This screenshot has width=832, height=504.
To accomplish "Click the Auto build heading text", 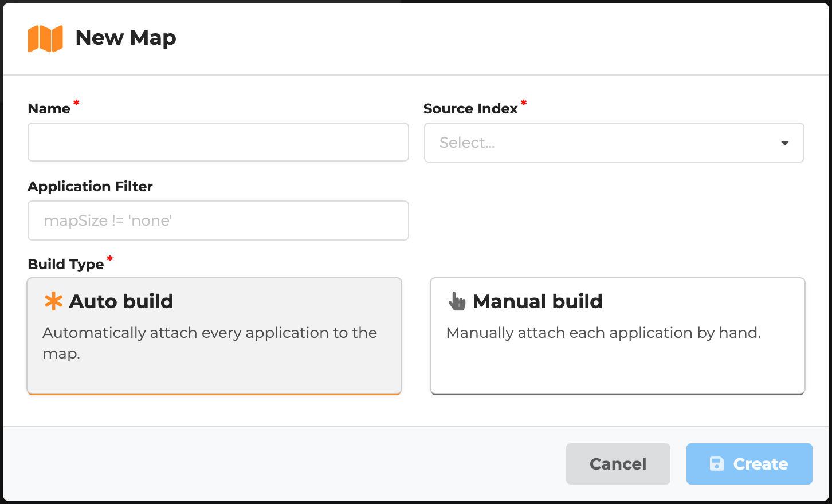I will tap(121, 301).
